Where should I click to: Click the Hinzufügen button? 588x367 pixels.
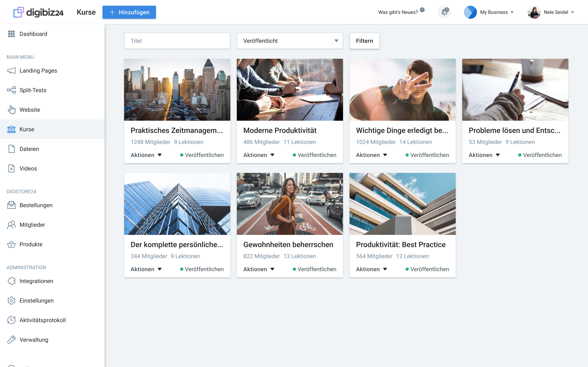point(129,12)
